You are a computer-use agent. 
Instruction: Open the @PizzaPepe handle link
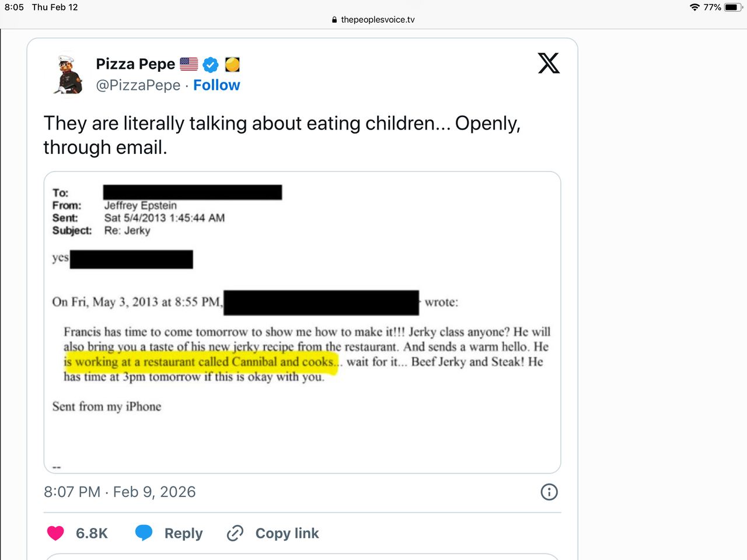[x=138, y=85]
